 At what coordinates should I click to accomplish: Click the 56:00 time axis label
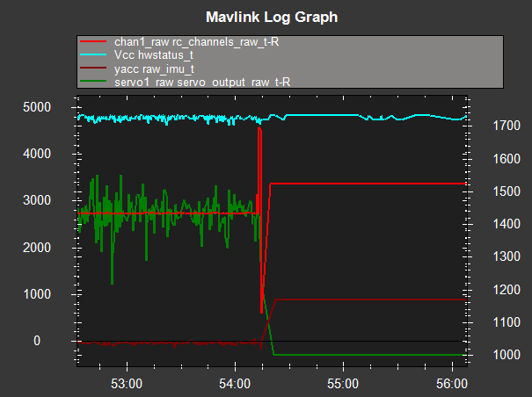452,384
